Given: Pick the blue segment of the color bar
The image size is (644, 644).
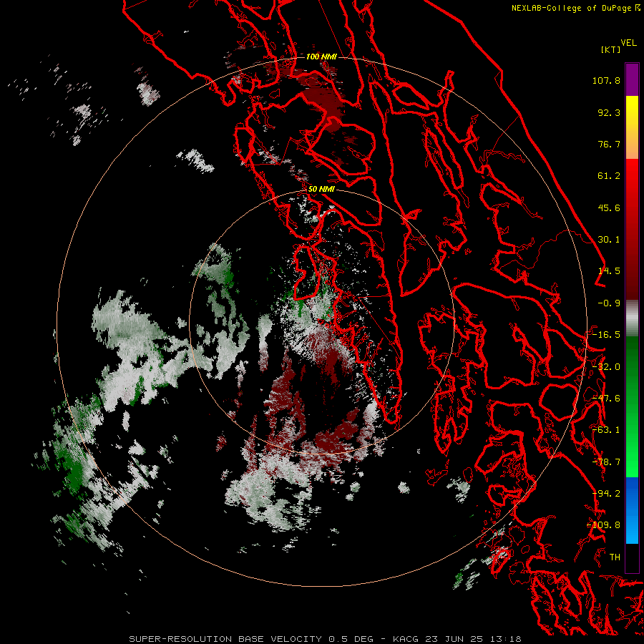Looking at the screenshot, I should pos(632,510).
